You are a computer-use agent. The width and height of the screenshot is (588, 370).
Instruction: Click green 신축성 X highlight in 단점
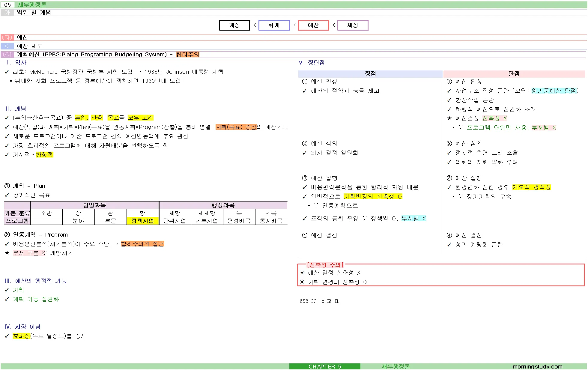coord(495,118)
